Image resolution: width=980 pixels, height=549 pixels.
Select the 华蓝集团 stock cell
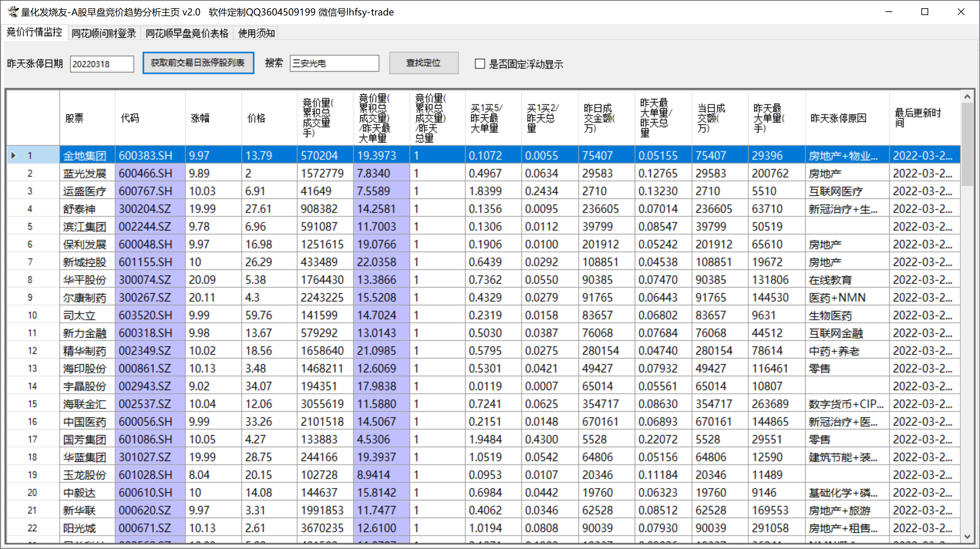click(x=87, y=457)
